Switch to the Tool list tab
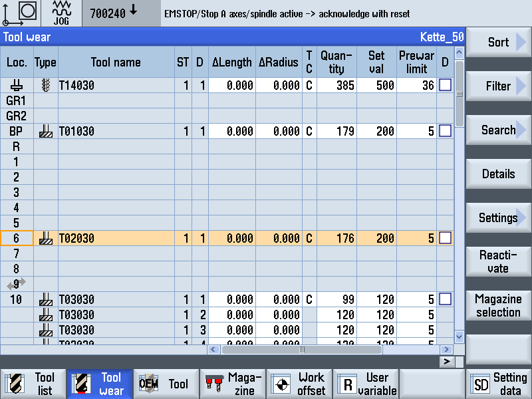The height and width of the screenshot is (399, 532). coord(33,384)
